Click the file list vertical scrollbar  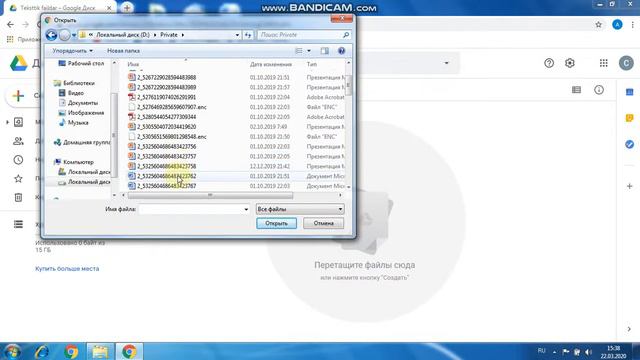[348, 86]
